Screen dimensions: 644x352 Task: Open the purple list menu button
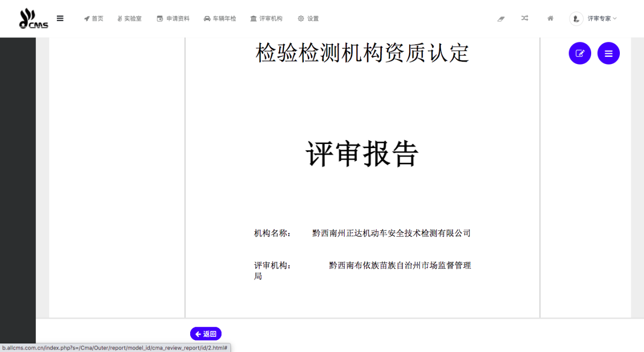(x=608, y=53)
